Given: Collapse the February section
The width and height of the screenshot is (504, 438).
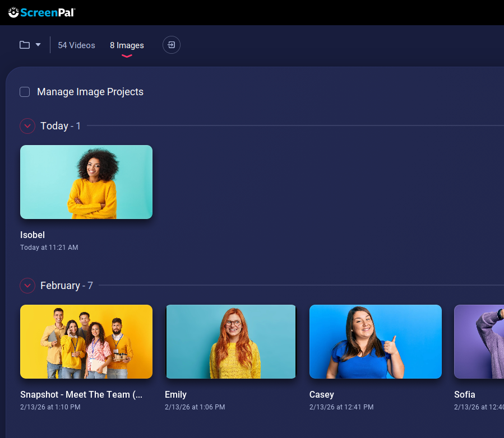Looking at the screenshot, I should point(27,286).
